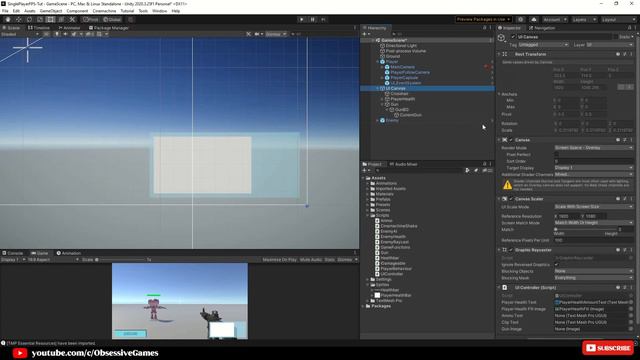The width and height of the screenshot is (640, 360).
Task: Open the custom editor tools icon
Action: [72, 20]
